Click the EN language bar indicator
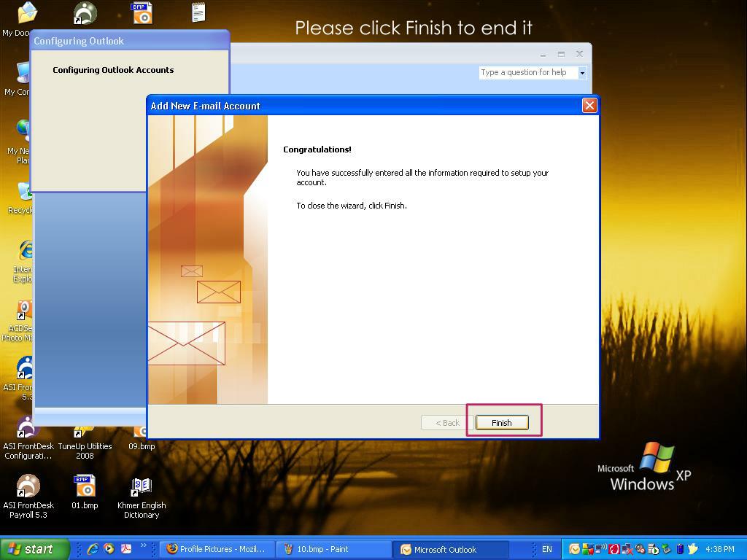Image resolution: width=747 pixels, height=560 pixels. tap(547, 549)
